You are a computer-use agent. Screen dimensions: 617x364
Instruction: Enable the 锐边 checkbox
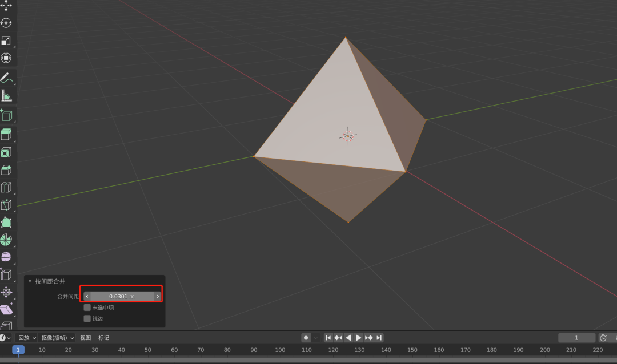click(87, 318)
